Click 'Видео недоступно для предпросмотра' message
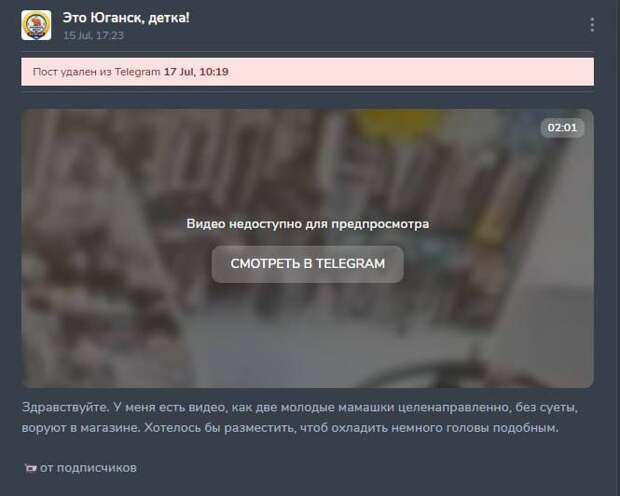 pyautogui.click(x=307, y=224)
